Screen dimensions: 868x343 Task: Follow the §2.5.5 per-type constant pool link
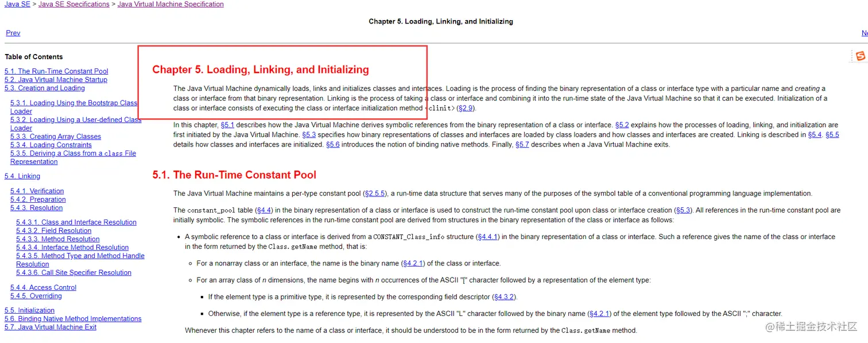click(x=376, y=194)
